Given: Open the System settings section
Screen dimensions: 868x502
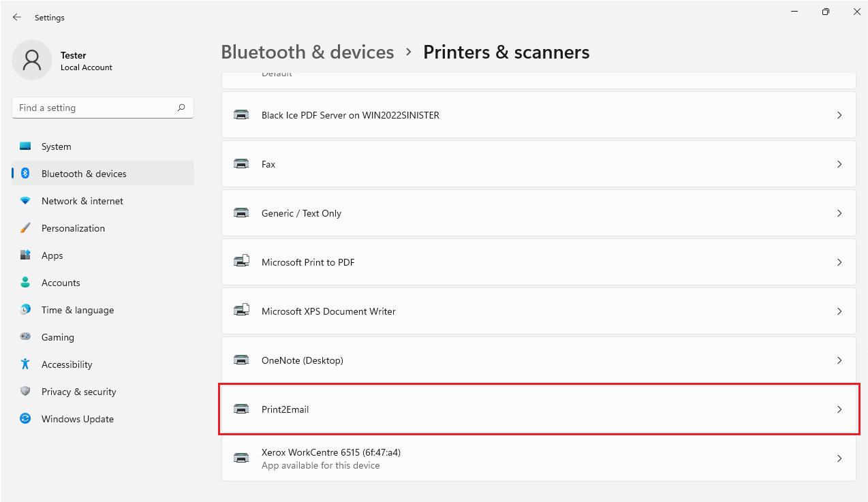Looking at the screenshot, I should pyautogui.click(x=103, y=146).
